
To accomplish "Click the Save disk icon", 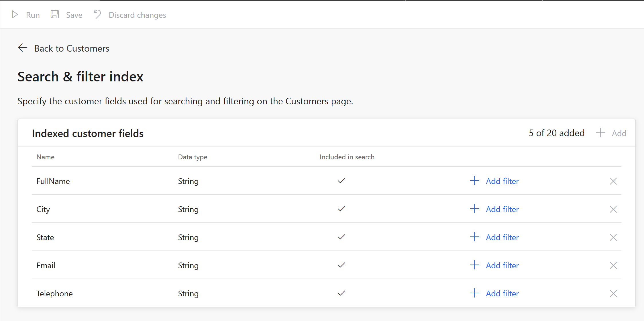I will coord(55,14).
